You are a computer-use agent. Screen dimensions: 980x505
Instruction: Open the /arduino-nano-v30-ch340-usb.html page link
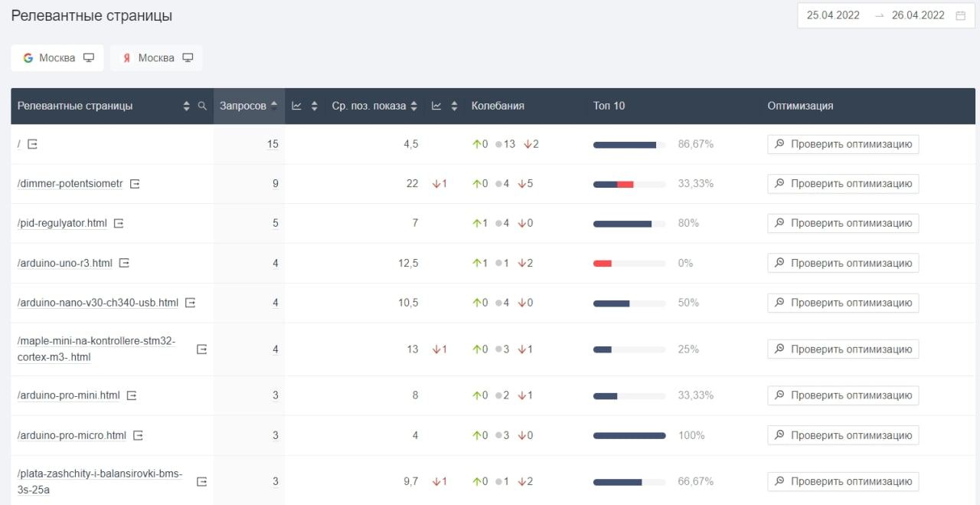pos(98,303)
